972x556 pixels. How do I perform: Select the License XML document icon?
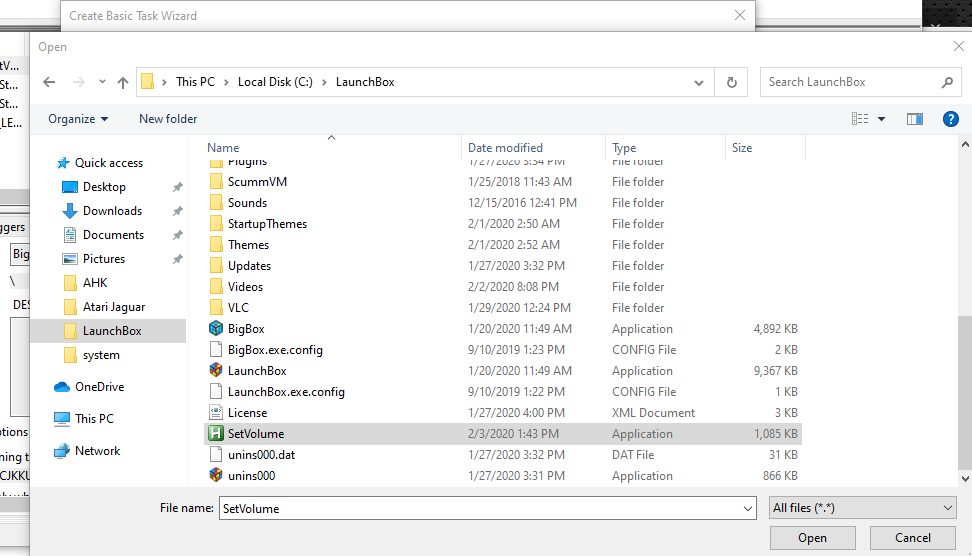tap(216, 412)
